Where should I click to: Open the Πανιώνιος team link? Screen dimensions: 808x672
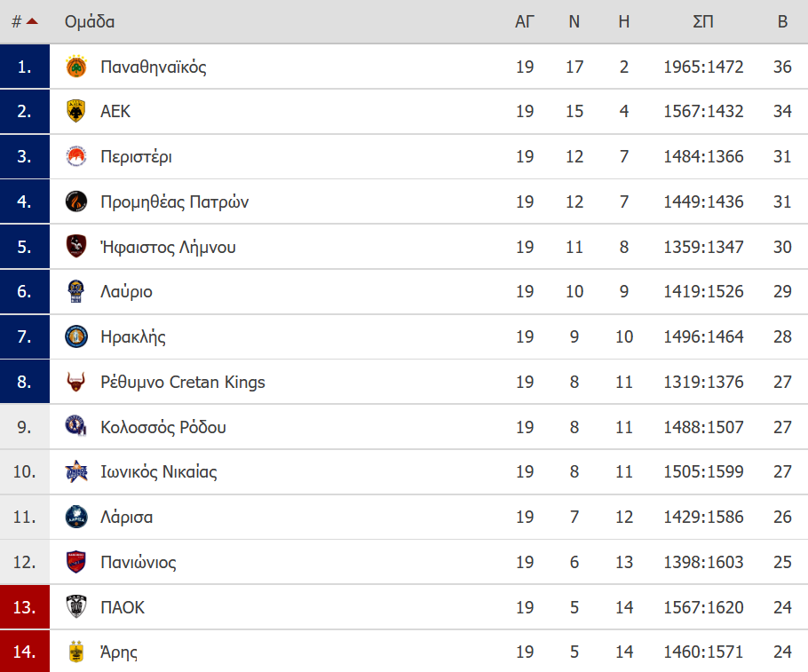tap(139, 562)
